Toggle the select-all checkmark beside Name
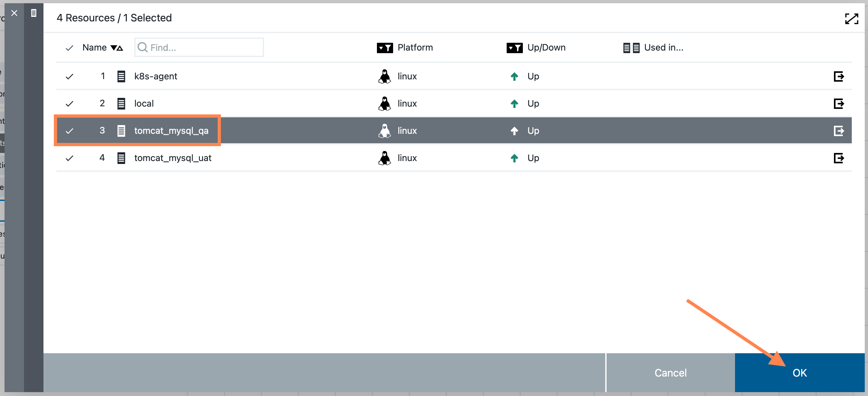Screen dimensions: 868x396 (x=69, y=48)
